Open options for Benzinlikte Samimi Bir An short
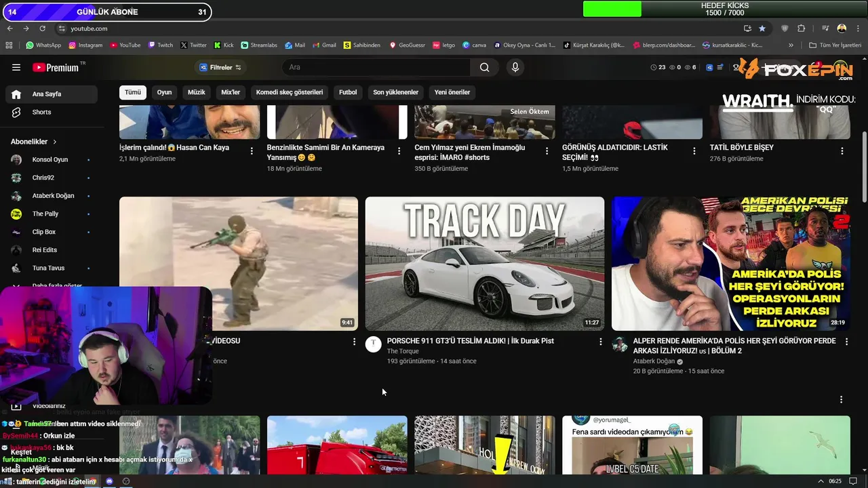868x488 pixels. (x=399, y=151)
